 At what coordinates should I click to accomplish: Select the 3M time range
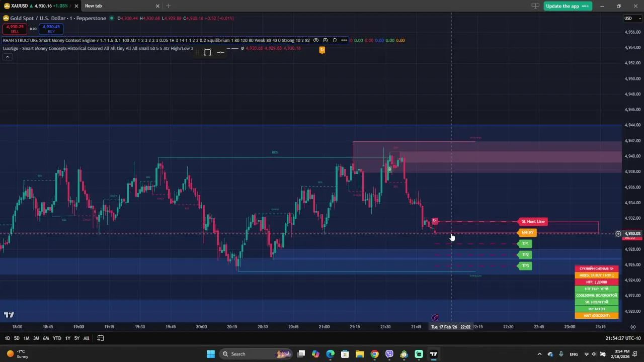(36, 338)
